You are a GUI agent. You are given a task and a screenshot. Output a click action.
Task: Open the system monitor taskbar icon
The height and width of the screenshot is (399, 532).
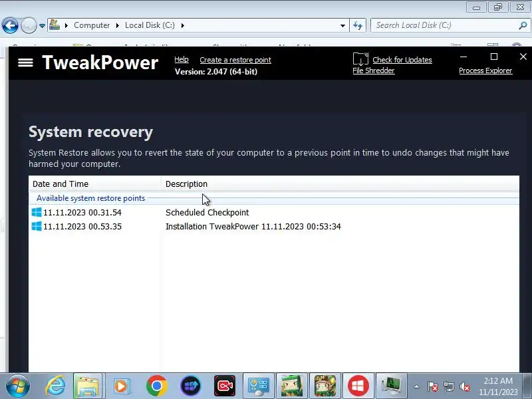tap(392, 386)
